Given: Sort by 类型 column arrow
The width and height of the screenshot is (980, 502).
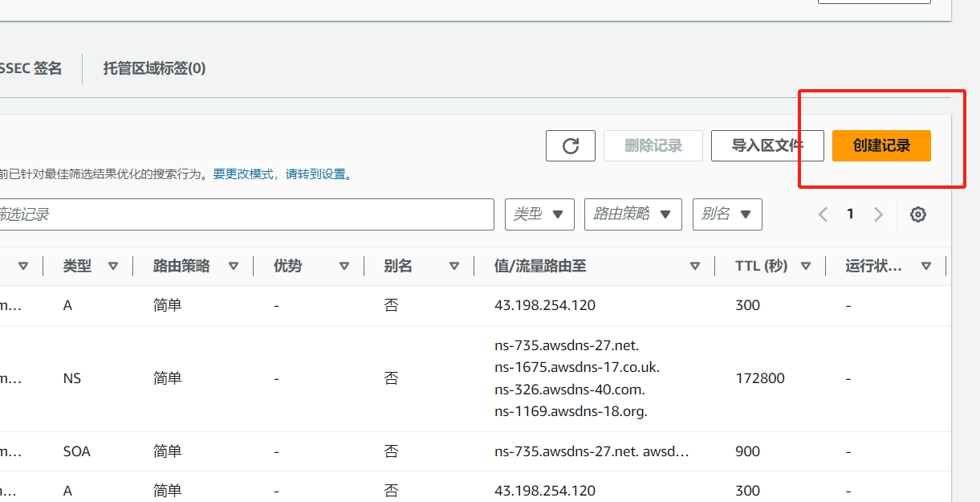Looking at the screenshot, I should pos(113,266).
